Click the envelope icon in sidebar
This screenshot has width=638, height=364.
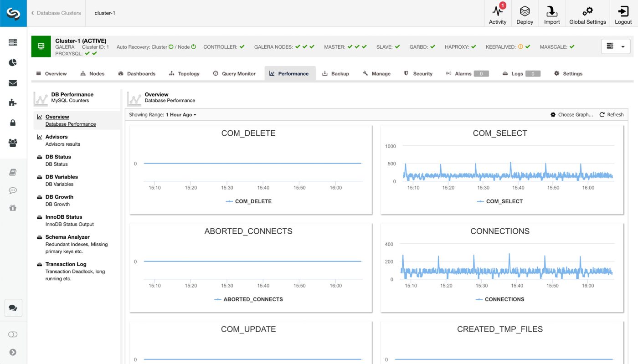pos(13,83)
